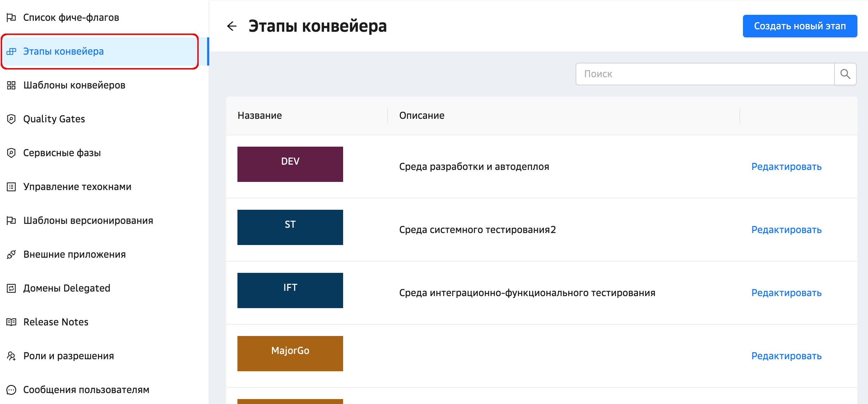Open Управление техокнами menu item
Screen dimensions: 868x404
pos(77,187)
